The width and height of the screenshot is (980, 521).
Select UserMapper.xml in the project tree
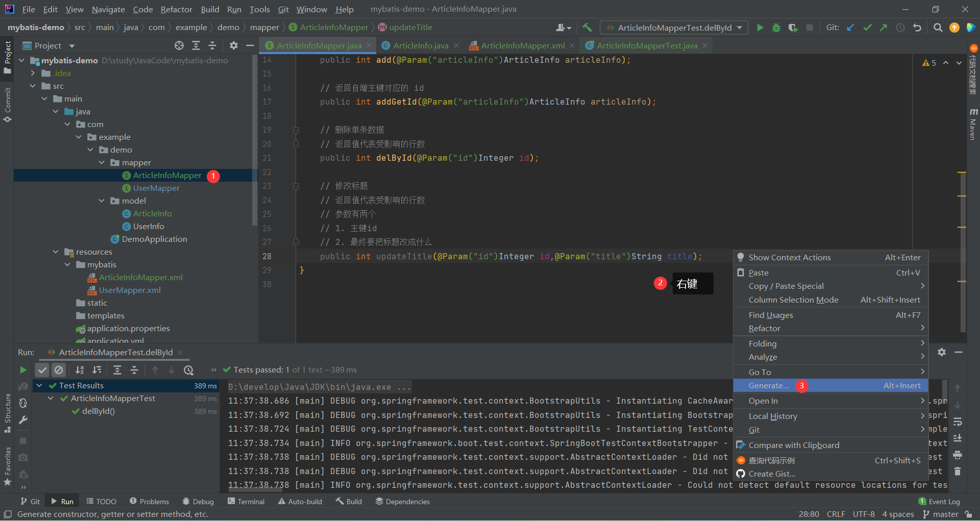click(x=130, y=290)
